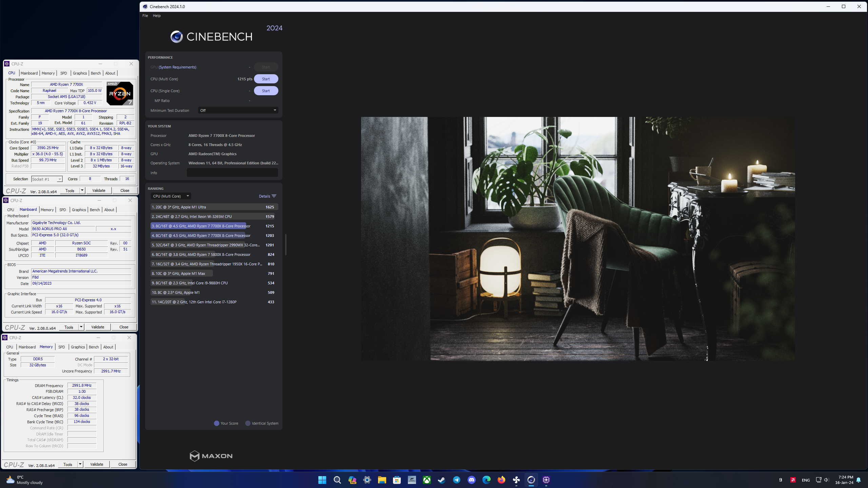Viewport: 868px width, 488px height.
Task: Open the Minimum Test Duration dropdown
Action: point(238,110)
